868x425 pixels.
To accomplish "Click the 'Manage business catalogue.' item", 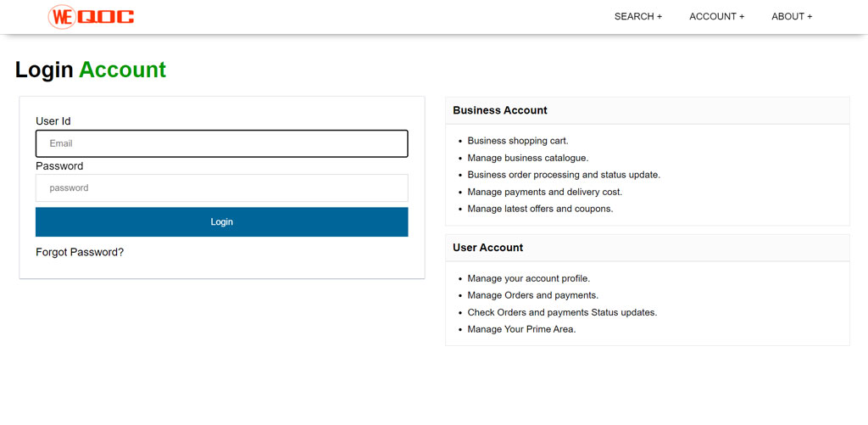I will click(x=527, y=158).
